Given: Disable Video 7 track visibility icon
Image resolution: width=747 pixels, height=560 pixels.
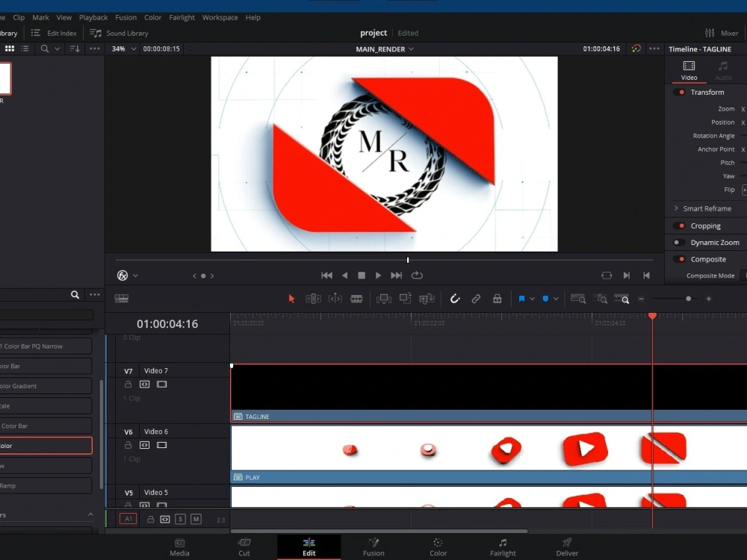Looking at the screenshot, I should tap(162, 385).
